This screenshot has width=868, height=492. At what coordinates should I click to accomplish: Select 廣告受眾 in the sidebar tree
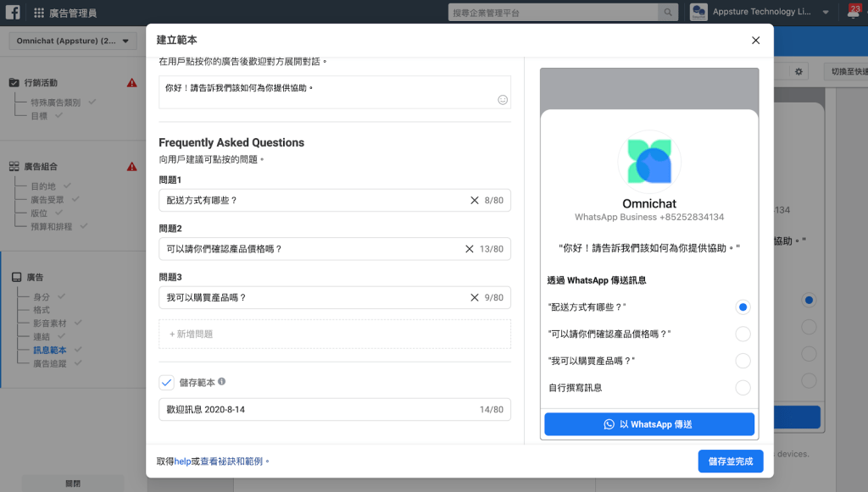(47, 200)
